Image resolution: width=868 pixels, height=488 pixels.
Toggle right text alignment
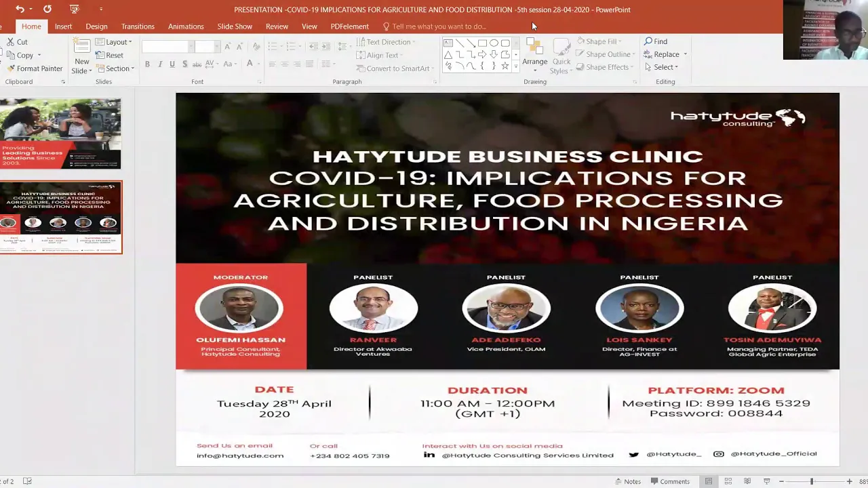(x=297, y=64)
